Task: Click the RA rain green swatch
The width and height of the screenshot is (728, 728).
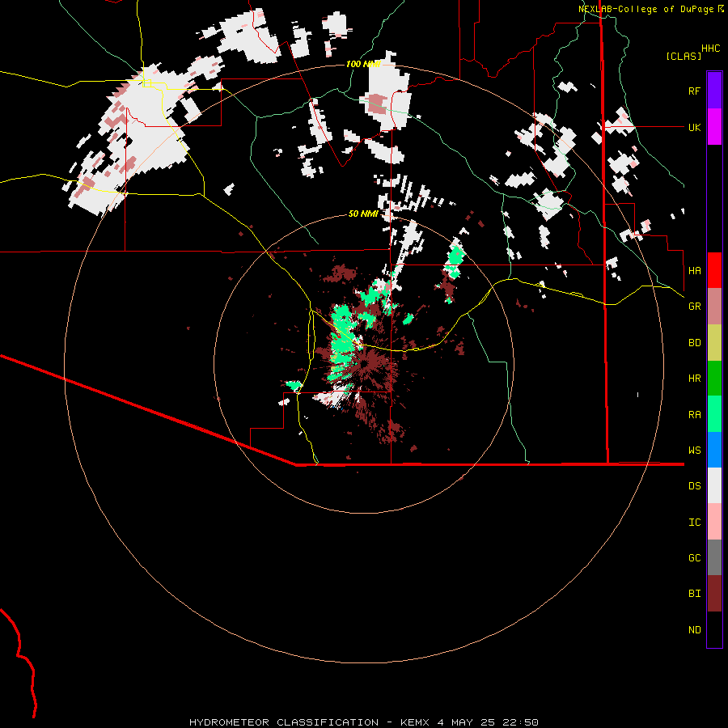Action: [x=714, y=414]
